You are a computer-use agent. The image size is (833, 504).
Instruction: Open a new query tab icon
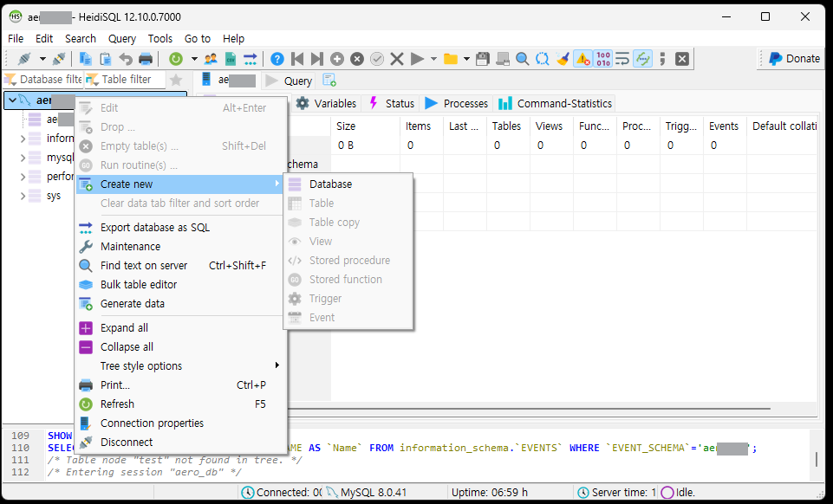click(x=329, y=81)
